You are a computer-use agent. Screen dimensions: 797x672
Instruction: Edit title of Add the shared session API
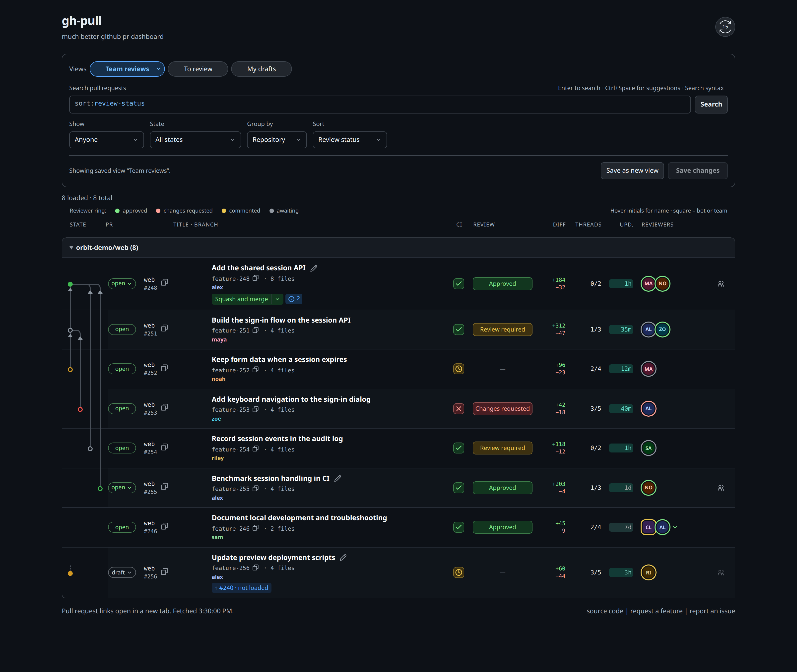pos(314,268)
